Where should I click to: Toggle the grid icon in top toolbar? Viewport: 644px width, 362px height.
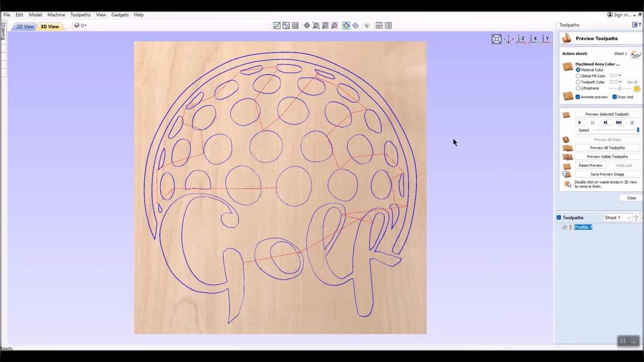[x=295, y=25]
